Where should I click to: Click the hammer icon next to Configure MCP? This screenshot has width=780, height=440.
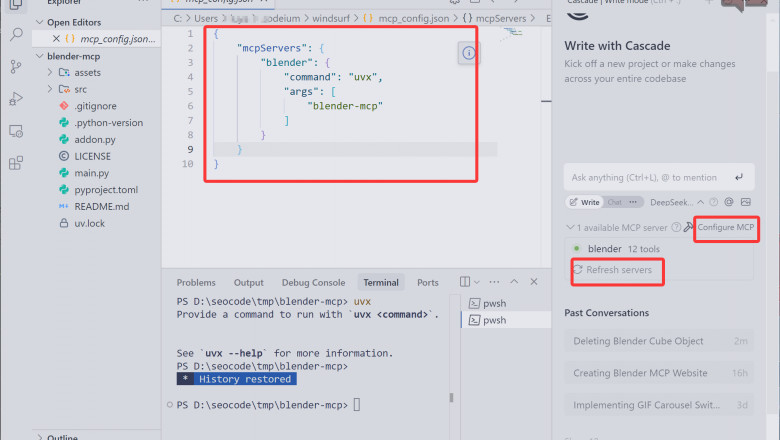click(x=688, y=227)
